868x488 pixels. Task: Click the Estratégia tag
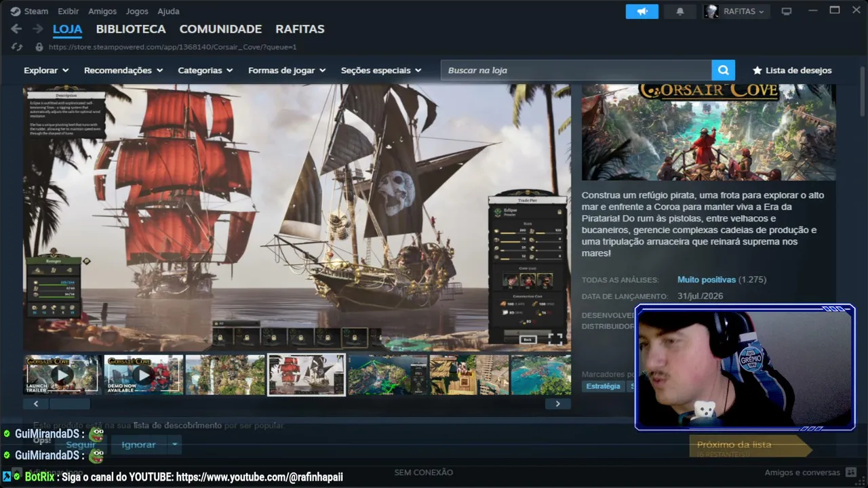pos(603,386)
